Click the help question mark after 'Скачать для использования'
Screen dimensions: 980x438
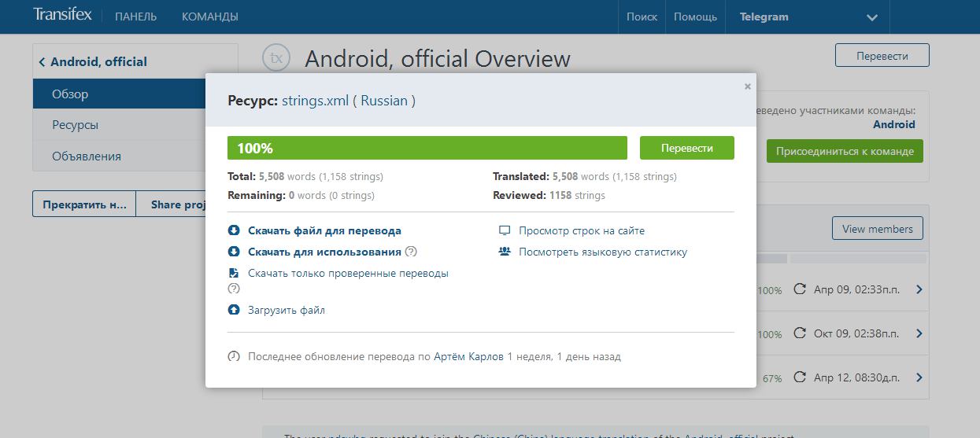pos(411,252)
